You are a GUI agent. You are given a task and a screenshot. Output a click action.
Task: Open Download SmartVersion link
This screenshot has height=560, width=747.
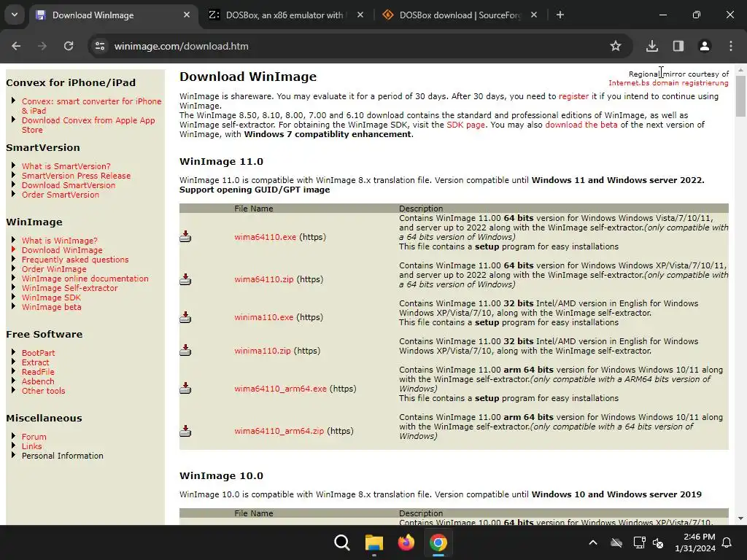[68, 185]
